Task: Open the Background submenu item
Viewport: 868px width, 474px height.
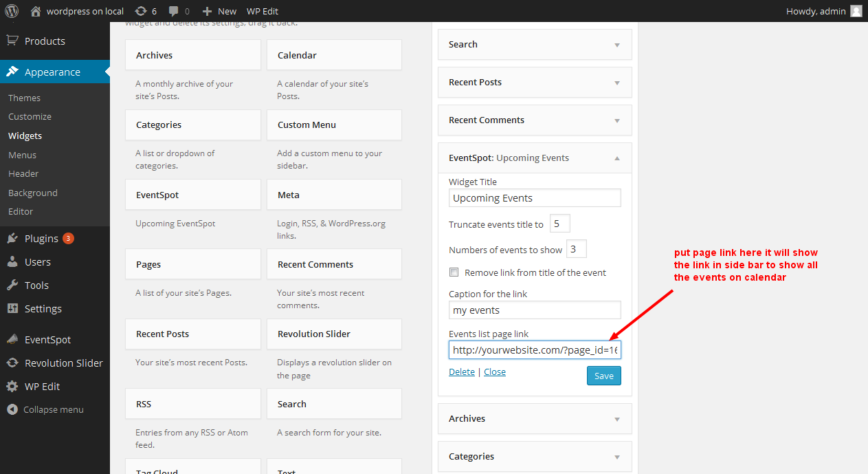Action: [33, 193]
